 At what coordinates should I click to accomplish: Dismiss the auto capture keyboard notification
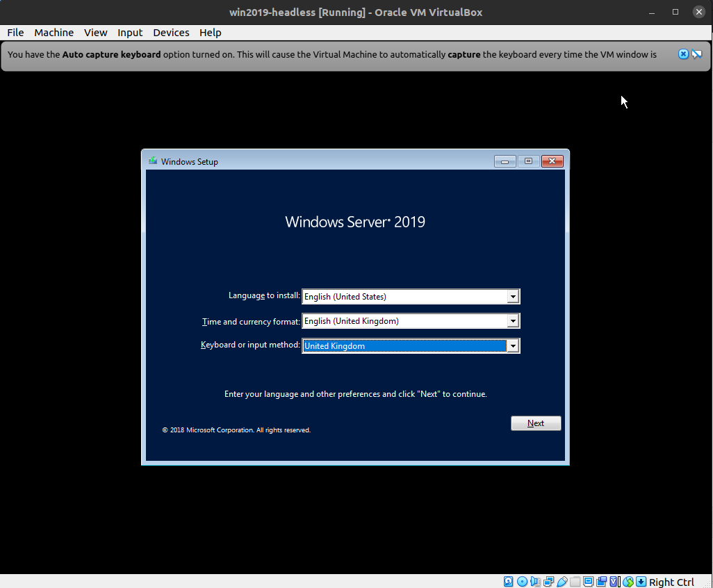pos(683,54)
